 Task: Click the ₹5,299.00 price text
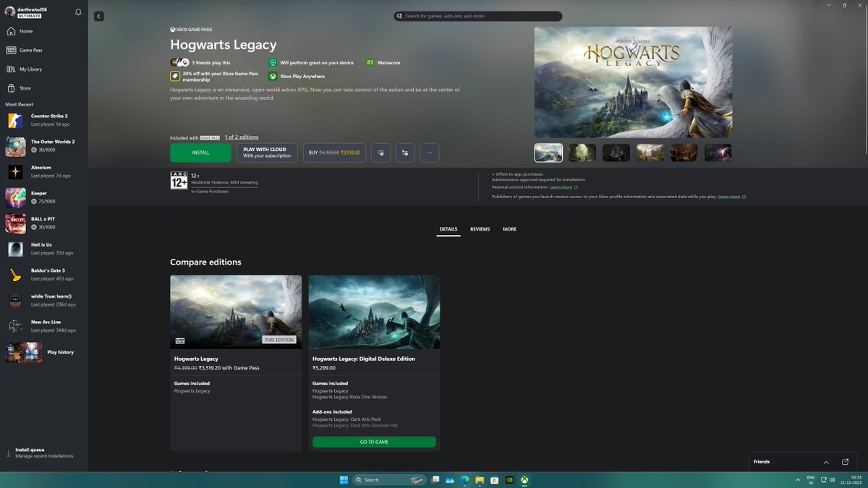click(x=324, y=368)
